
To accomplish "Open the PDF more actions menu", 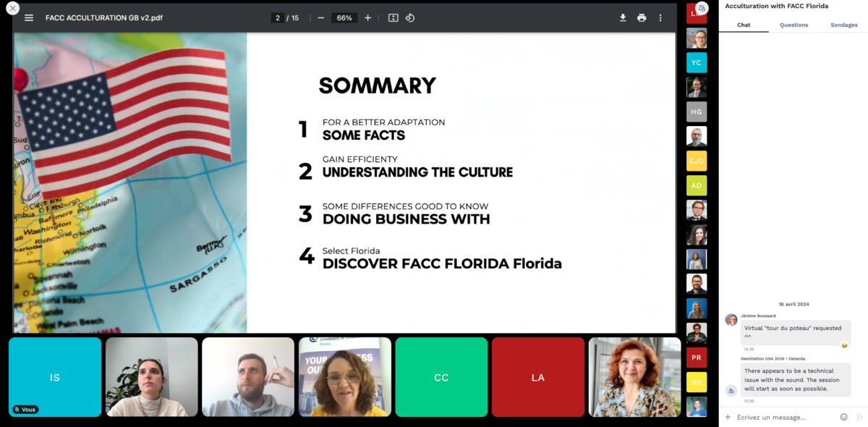I will point(660,18).
